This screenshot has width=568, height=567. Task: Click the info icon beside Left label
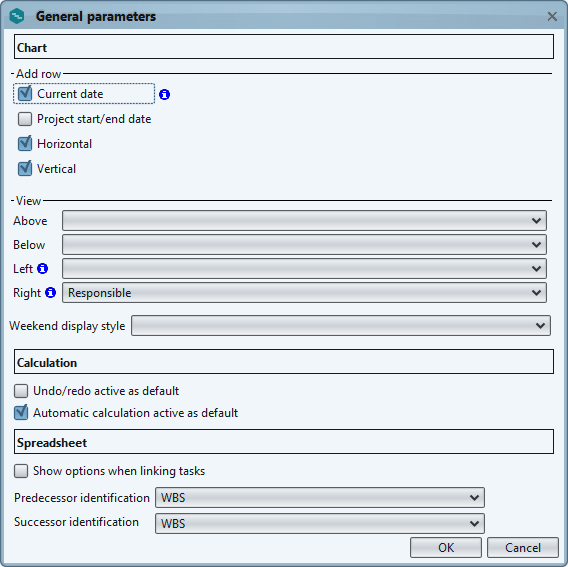pos(42,268)
